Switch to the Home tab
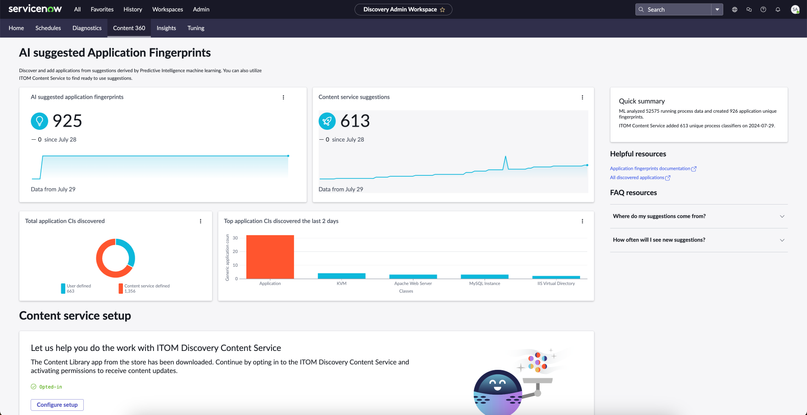The image size is (807, 415). pyautogui.click(x=16, y=28)
